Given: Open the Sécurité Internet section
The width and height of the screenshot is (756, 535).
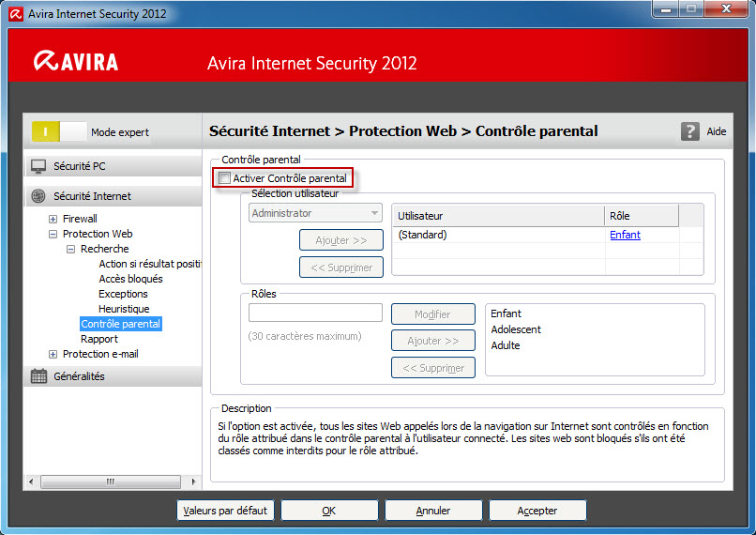Looking at the screenshot, I should [113, 196].
